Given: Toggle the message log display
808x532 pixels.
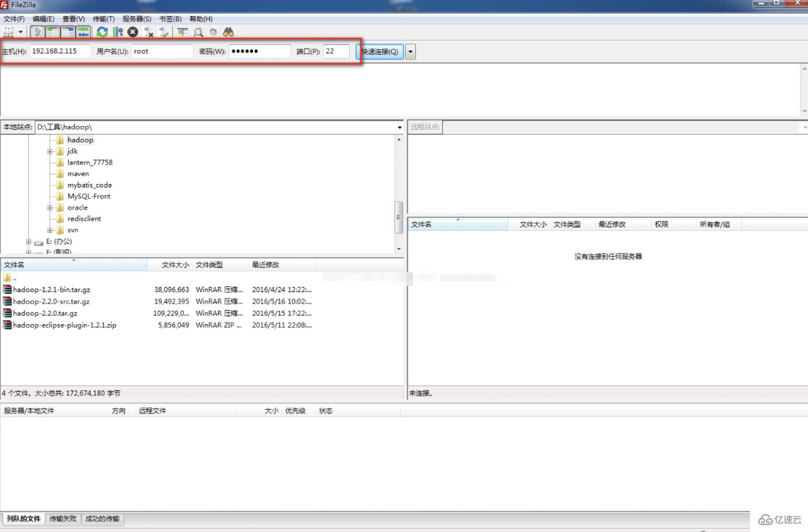Looking at the screenshot, I should 37,32.
